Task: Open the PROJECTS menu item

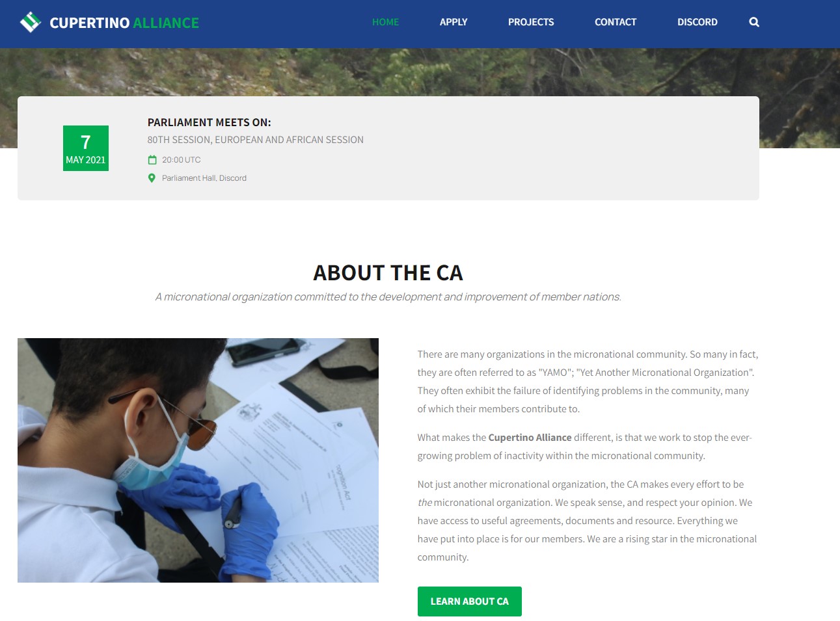Action: (x=531, y=22)
